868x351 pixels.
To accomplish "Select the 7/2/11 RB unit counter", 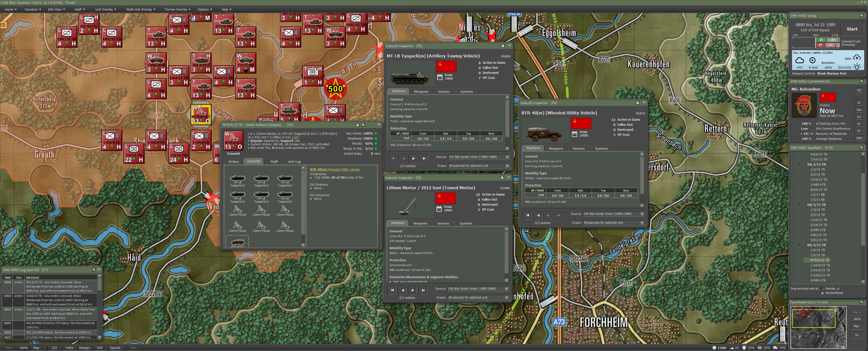I will point(156,88).
